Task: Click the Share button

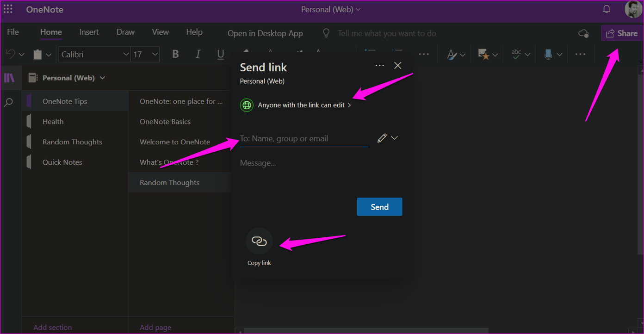Action: (x=622, y=33)
